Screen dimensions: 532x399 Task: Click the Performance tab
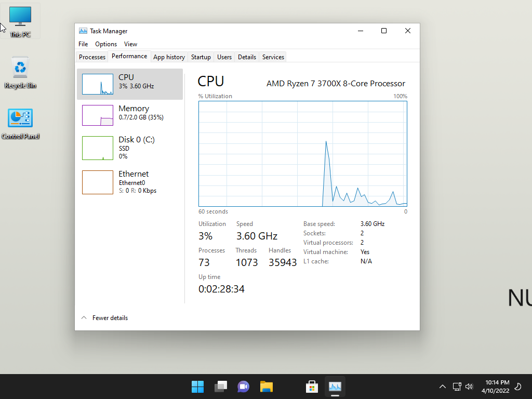129,56
